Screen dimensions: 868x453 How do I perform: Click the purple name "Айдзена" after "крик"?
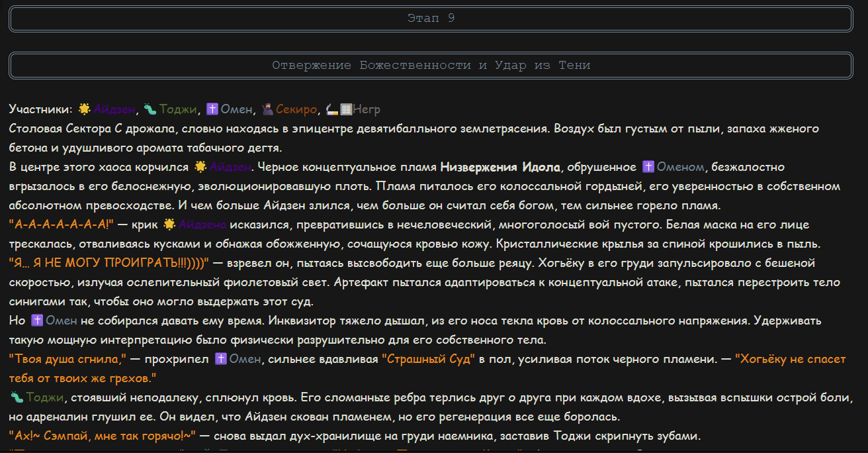[x=202, y=225]
